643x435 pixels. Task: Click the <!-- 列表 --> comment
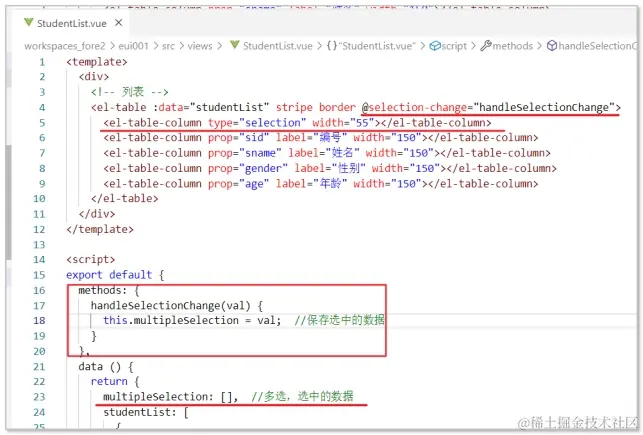[x=130, y=92]
